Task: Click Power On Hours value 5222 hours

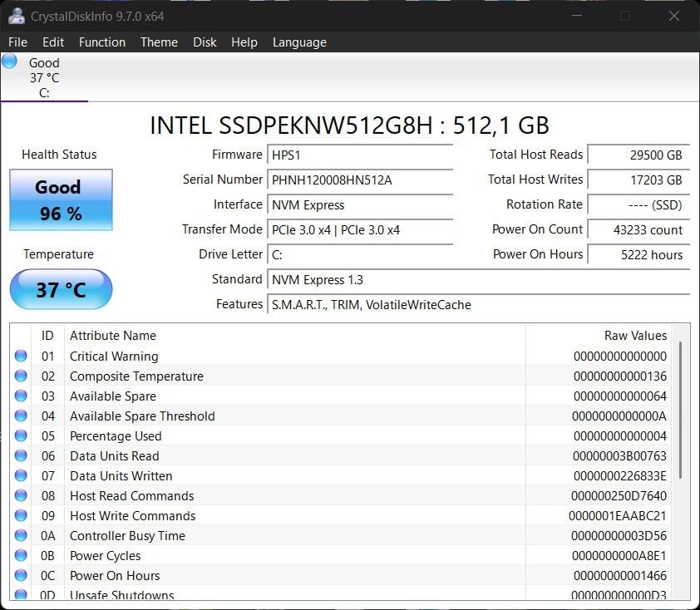Action: point(638,255)
